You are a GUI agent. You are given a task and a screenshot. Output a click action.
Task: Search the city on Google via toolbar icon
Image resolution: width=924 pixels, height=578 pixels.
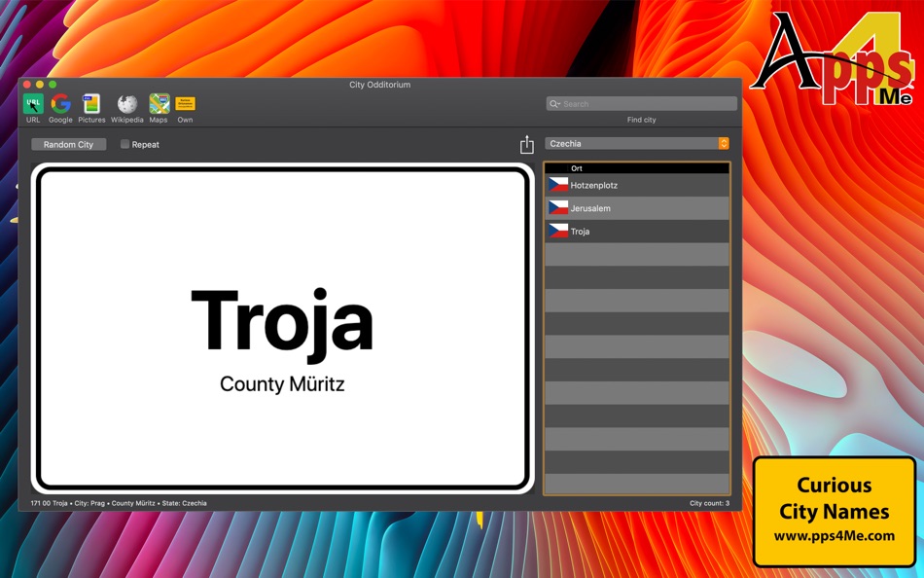tap(59, 105)
